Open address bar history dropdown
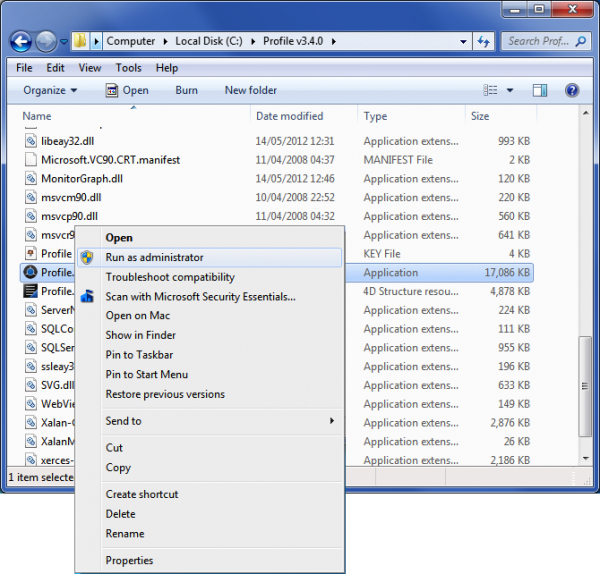 click(x=463, y=41)
